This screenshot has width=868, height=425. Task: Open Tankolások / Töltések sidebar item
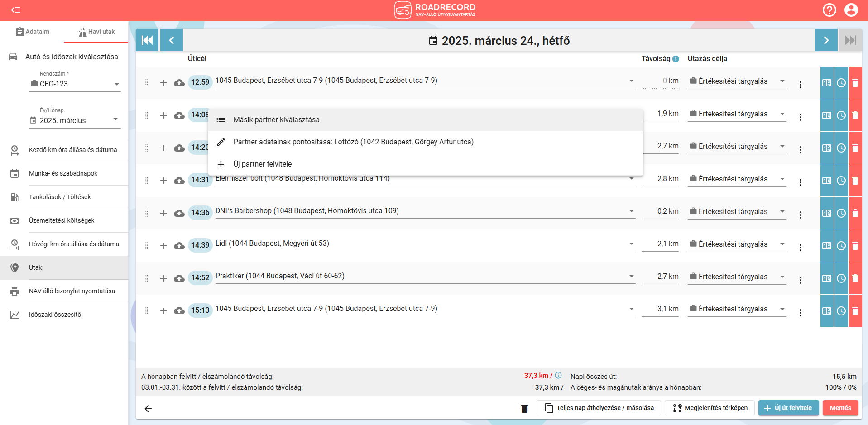[x=60, y=197]
